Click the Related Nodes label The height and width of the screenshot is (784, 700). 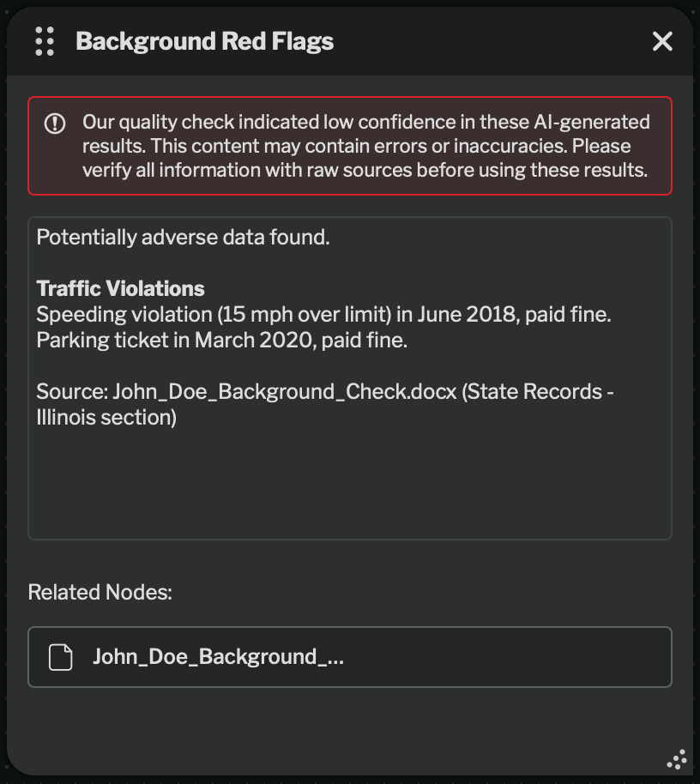100,592
